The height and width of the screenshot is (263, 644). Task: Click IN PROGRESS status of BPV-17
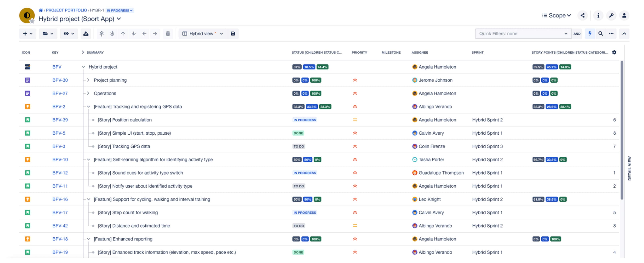(x=305, y=213)
